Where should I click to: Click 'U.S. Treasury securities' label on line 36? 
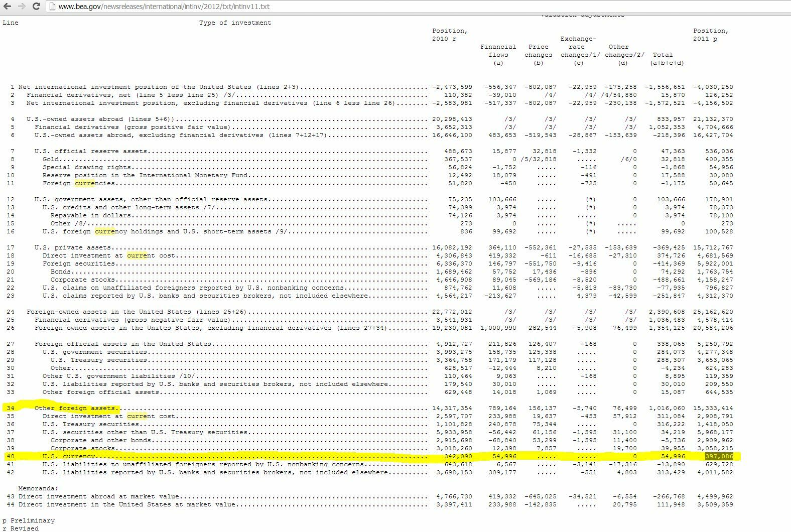point(91,425)
